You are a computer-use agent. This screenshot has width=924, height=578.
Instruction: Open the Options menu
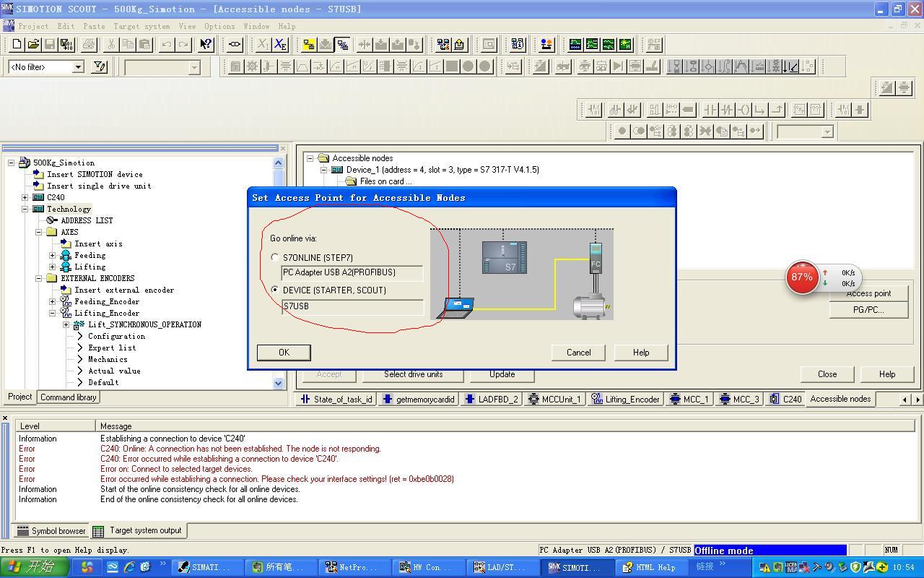pyautogui.click(x=219, y=26)
